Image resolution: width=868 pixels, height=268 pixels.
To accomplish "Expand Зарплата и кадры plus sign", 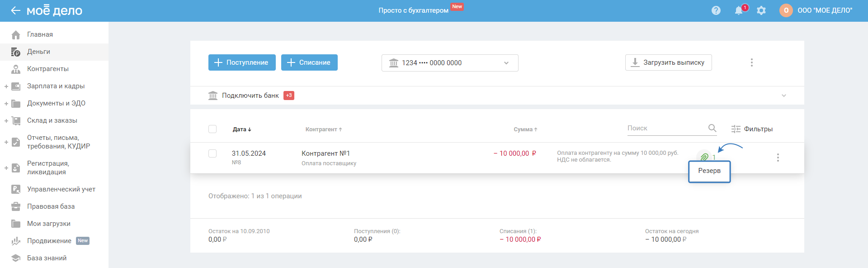I will pos(6,86).
